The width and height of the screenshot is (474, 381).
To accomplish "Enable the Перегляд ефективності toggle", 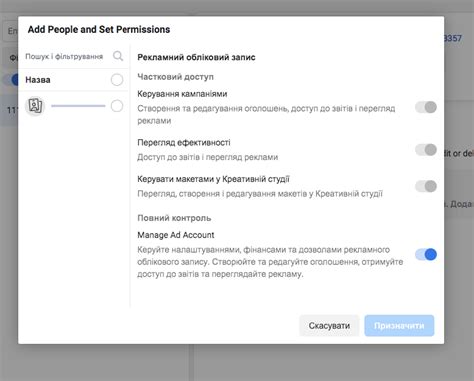I will pos(426,150).
